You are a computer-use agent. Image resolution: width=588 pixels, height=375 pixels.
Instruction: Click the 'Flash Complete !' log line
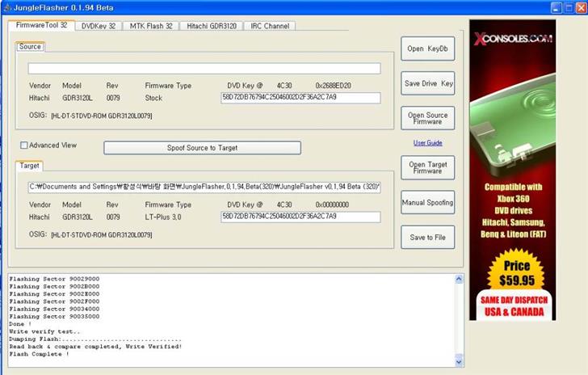point(39,354)
